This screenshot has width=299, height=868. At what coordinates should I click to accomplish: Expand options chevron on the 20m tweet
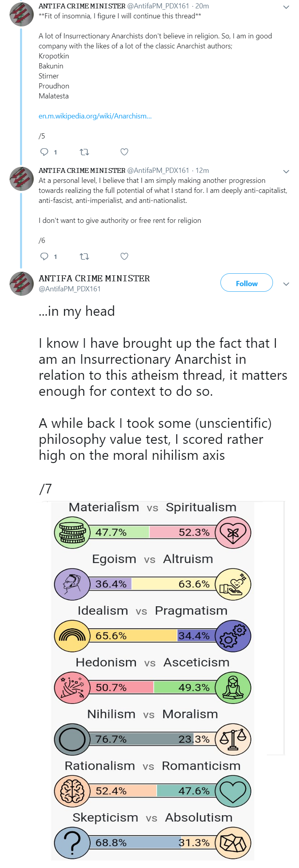coord(286,7)
